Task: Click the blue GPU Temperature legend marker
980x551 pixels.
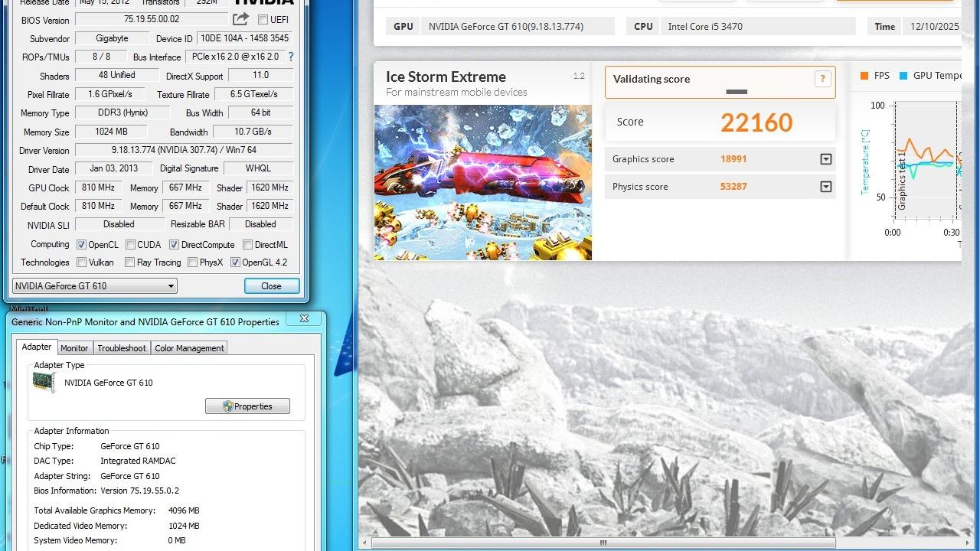Action: pyautogui.click(x=903, y=76)
